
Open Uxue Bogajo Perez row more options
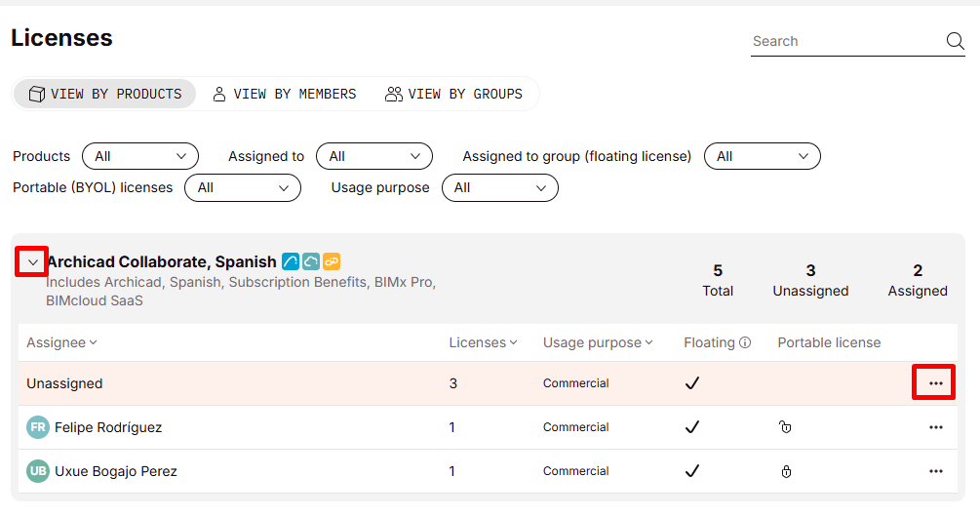[x=935, y=471]
